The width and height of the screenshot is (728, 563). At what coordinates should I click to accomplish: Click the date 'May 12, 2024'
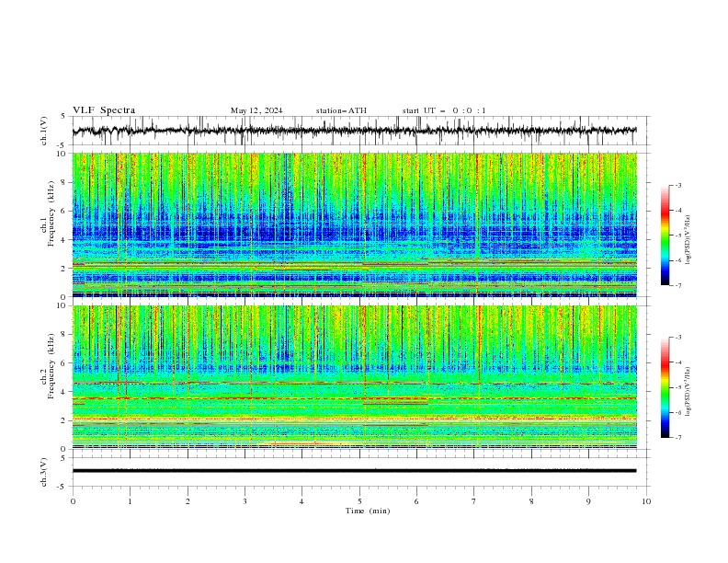click(256, 110)
